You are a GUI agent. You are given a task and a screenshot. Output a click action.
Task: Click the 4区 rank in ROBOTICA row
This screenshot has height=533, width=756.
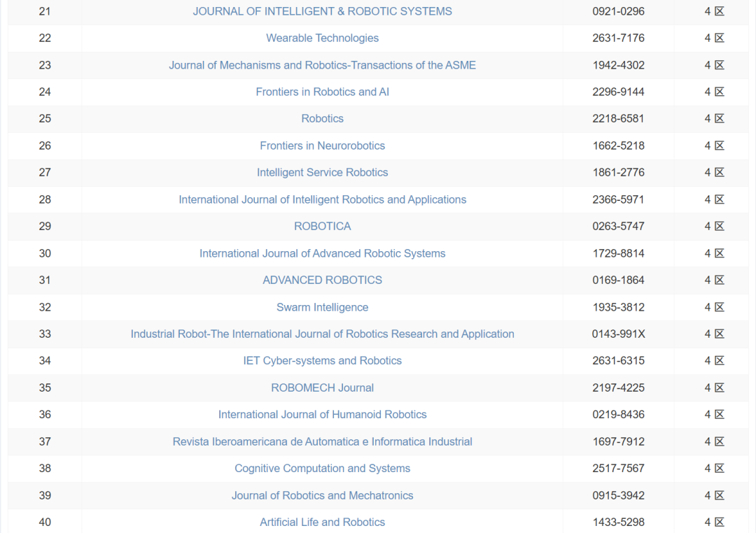714,226
